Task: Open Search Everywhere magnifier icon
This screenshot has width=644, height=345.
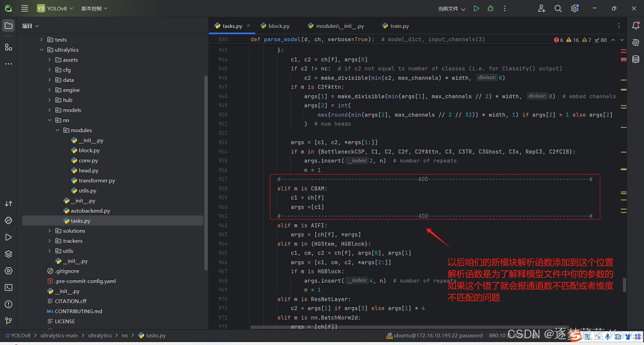Action: pyautogui.click(x=558, y=8)
